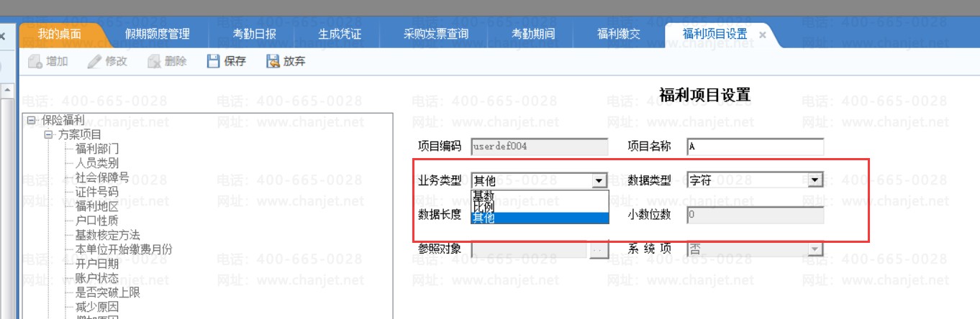Open the 数据类型 dropdown arrow
The height and width of the screenshot is (319, 980).
tap(815, 180)
